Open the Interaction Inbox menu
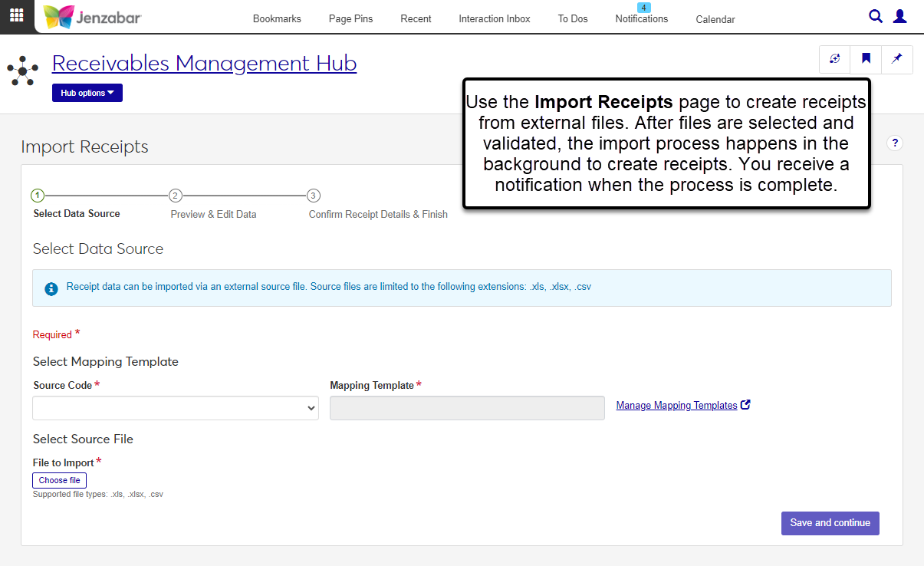Viewport: 924px width, 566px height. click(x=494, y=19)
